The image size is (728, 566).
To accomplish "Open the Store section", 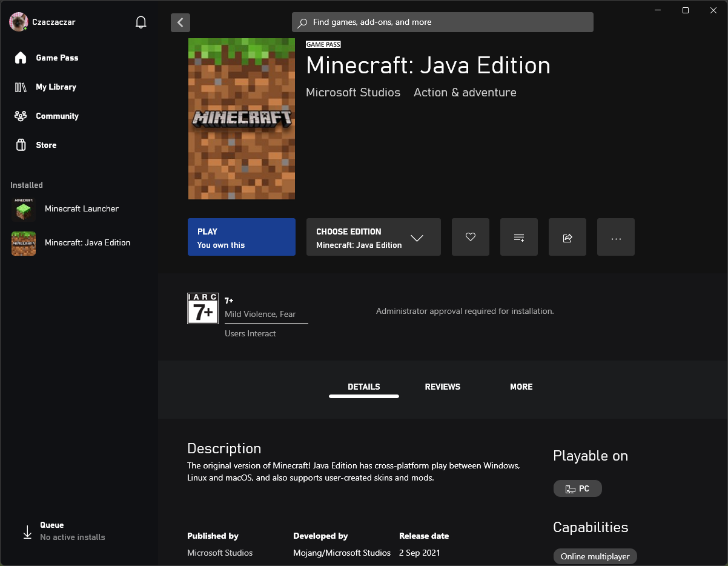I will (46, 145).
